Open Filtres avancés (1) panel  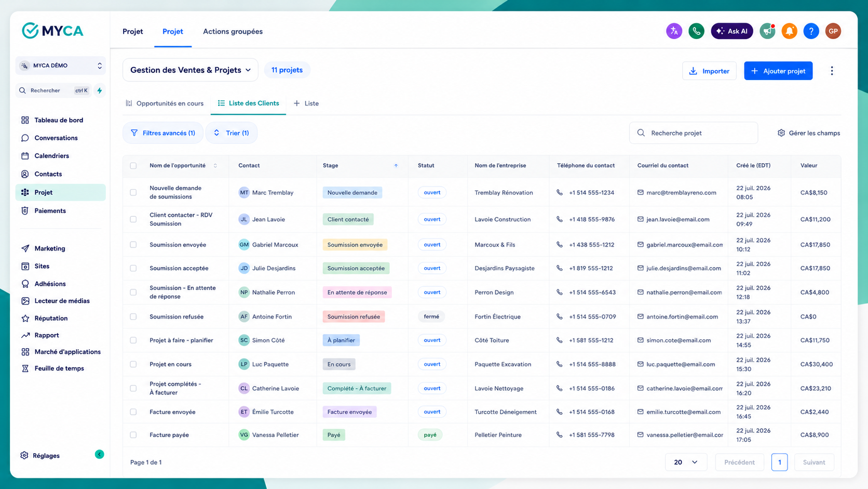pyautogui.click(x=163, y=133)
